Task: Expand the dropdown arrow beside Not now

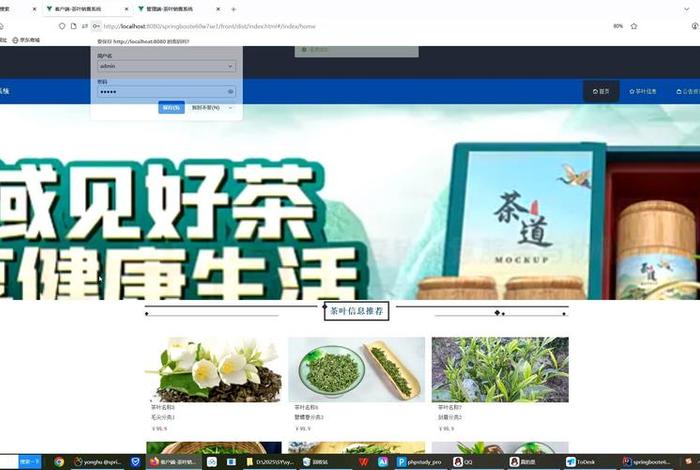Action: [231, 108]
